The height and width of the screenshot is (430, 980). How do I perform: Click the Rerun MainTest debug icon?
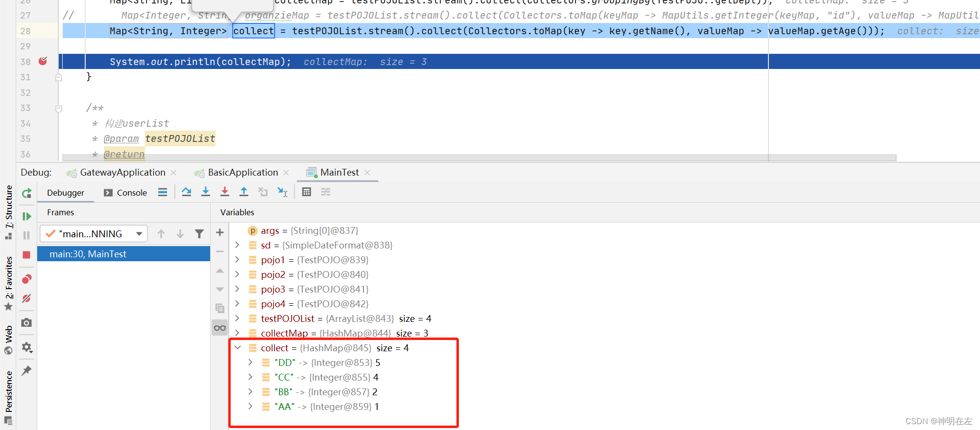(26, 193)
